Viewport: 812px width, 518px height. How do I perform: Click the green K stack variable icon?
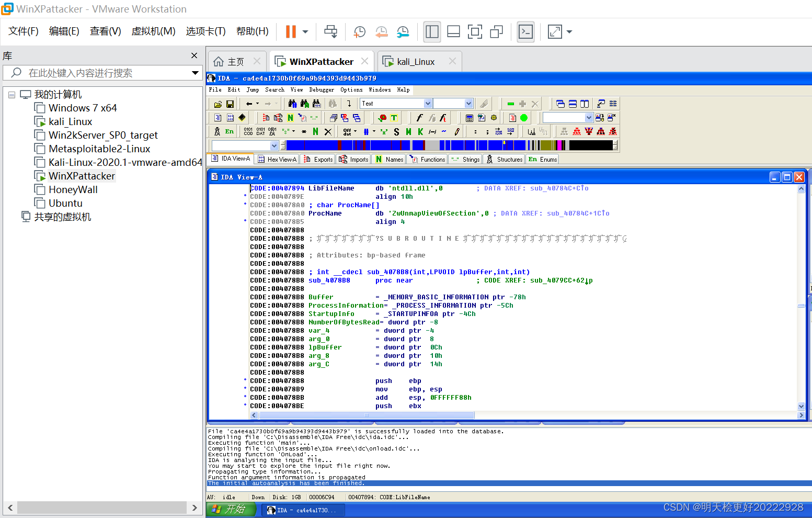click(420, 131)
